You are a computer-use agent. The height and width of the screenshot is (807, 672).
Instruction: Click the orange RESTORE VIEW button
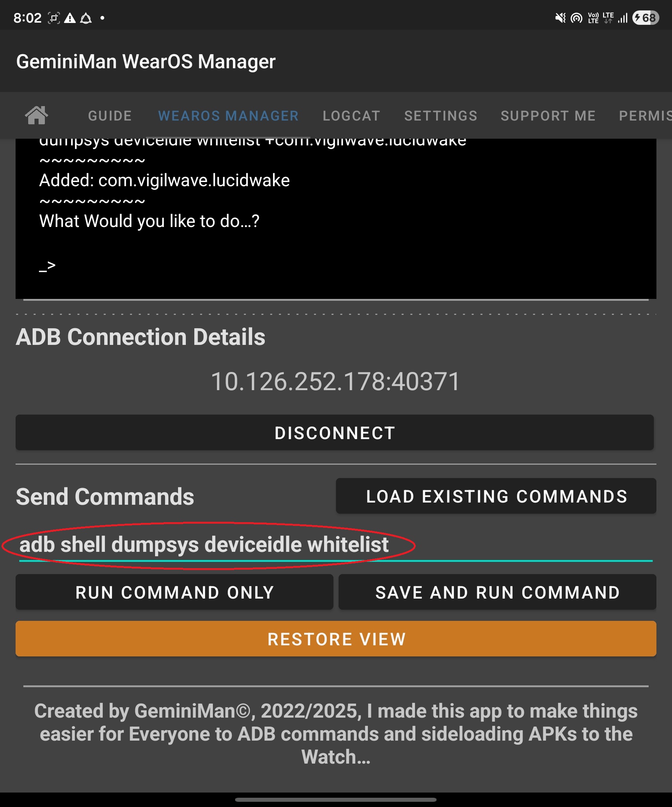coord(336,639)
